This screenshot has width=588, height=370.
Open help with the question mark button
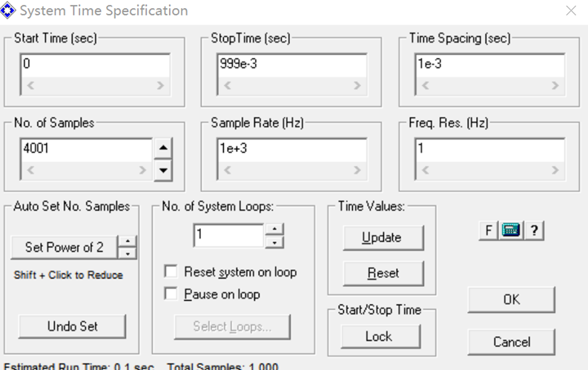click(534, 230)
